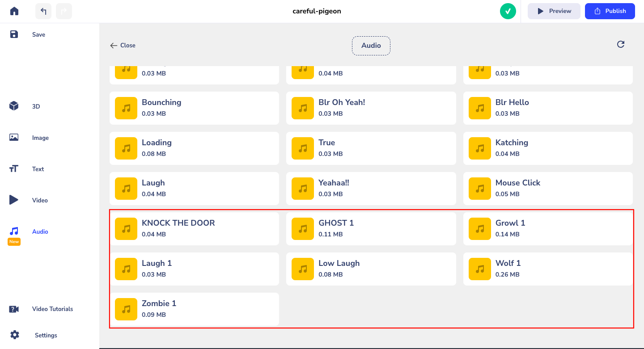Viewport: 644px width, 349px height.
Task: Click the green saved checkmark indicator
Action: (508, 11)
